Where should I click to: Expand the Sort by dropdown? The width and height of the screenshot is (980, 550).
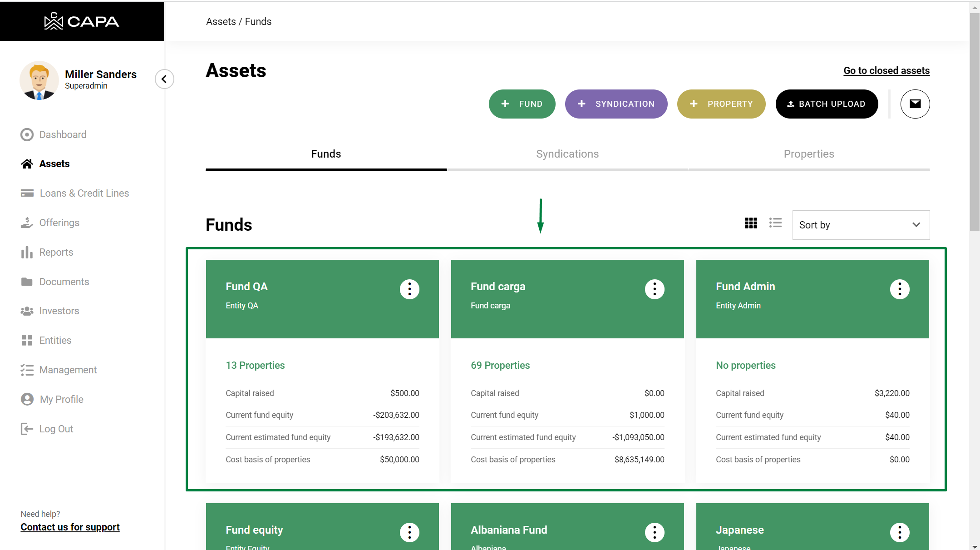coord(861,225)
